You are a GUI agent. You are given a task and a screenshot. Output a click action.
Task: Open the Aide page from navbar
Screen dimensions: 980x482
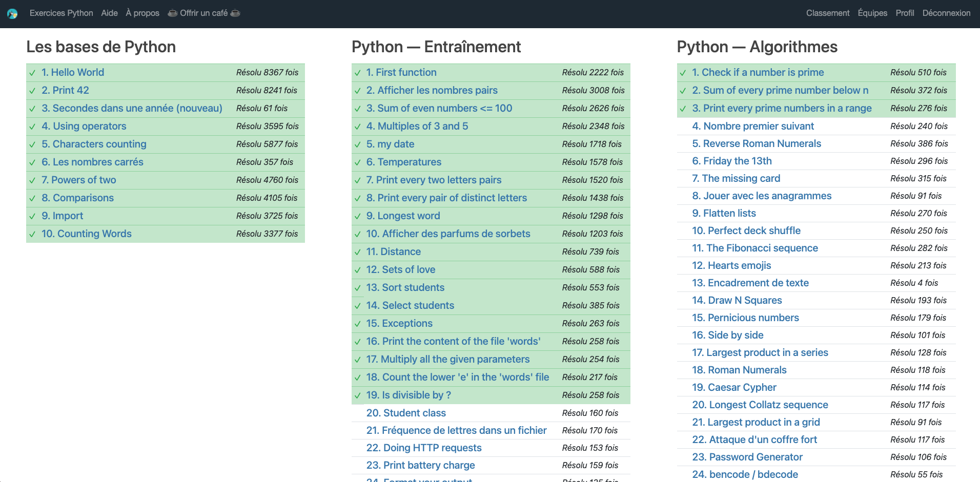click(109, 13)
